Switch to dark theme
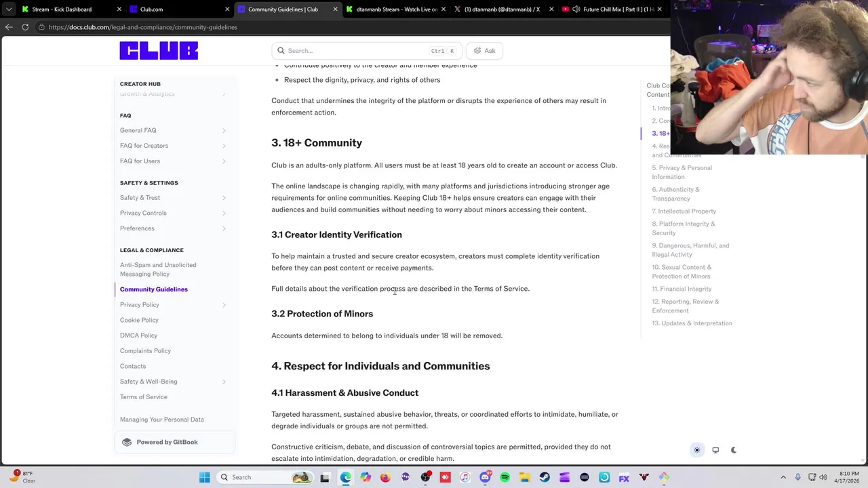Image resolution: width=868 pixels, height=488 pixels. (734, 450)
